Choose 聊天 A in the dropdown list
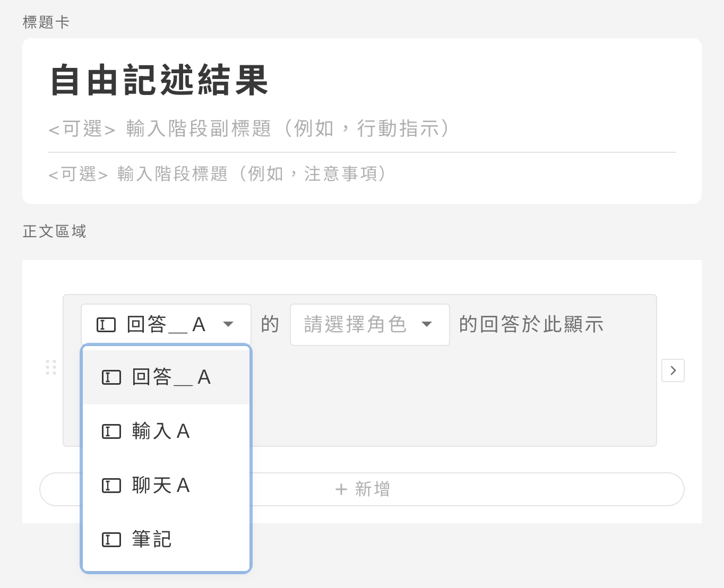 (x=161, y=486)
